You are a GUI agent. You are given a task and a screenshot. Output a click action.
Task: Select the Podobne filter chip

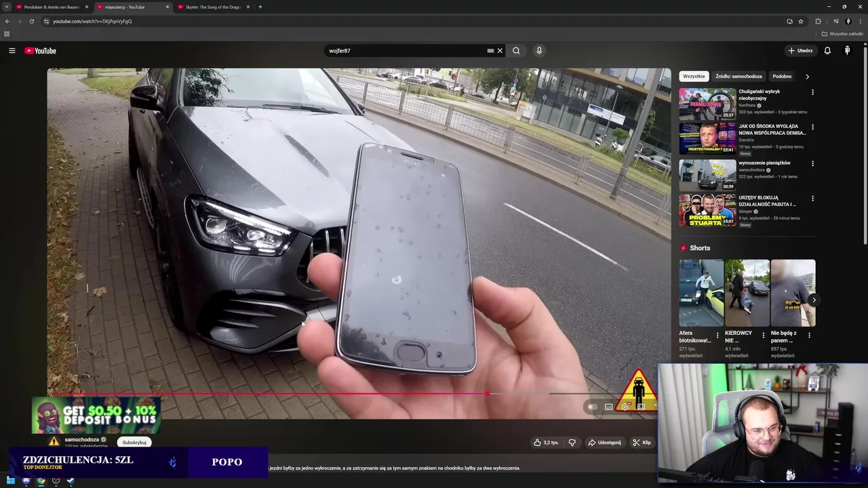coord(782,77)
